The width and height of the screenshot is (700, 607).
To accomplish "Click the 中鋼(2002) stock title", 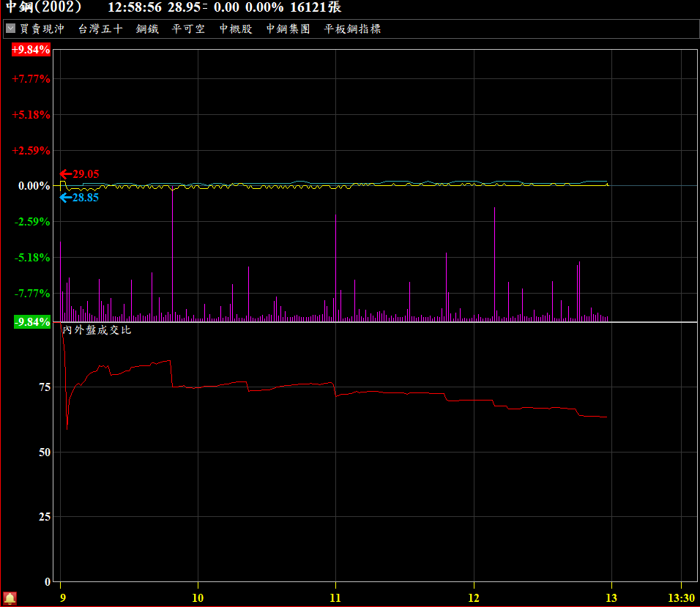I will tap(43, 7).
